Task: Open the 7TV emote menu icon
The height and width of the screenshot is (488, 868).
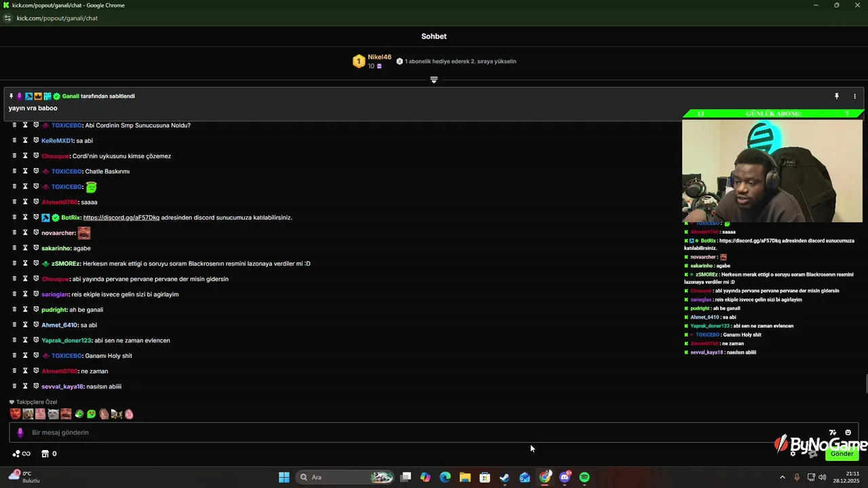Action: point(833,432)
